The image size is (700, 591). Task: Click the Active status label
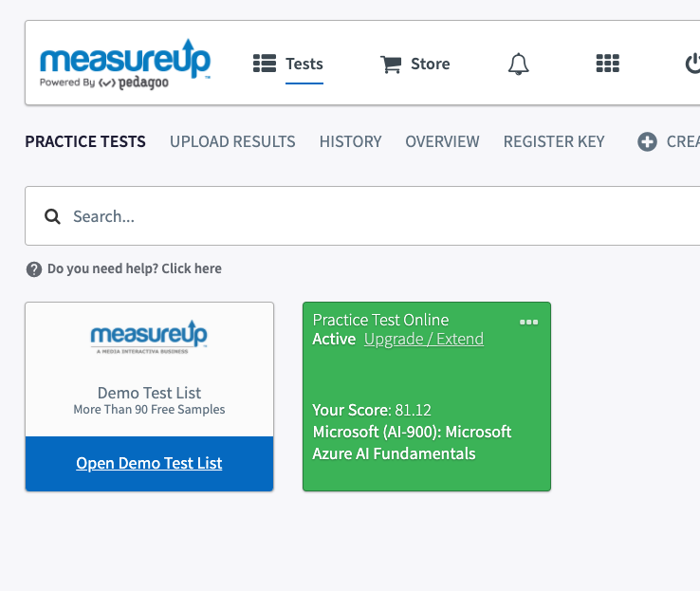334,340
